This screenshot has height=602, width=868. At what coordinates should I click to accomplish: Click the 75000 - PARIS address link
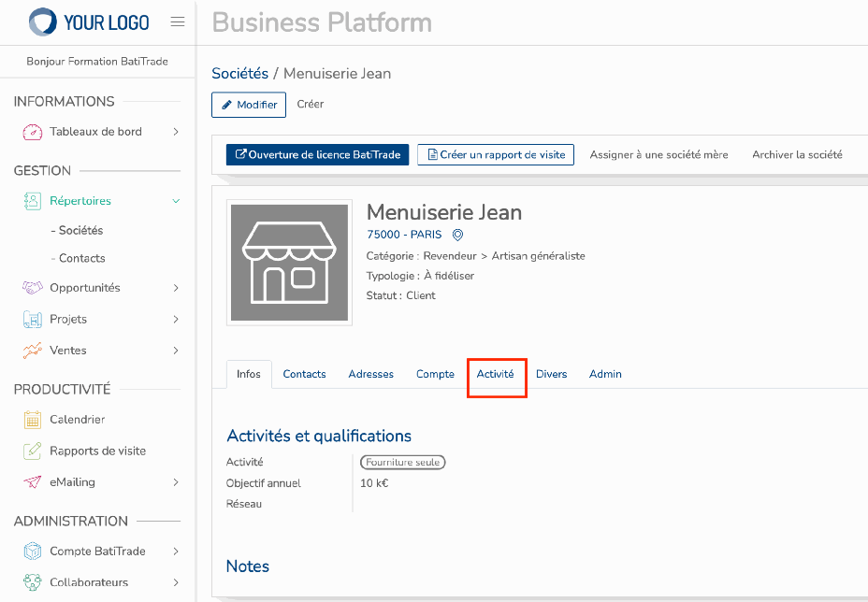404,235
